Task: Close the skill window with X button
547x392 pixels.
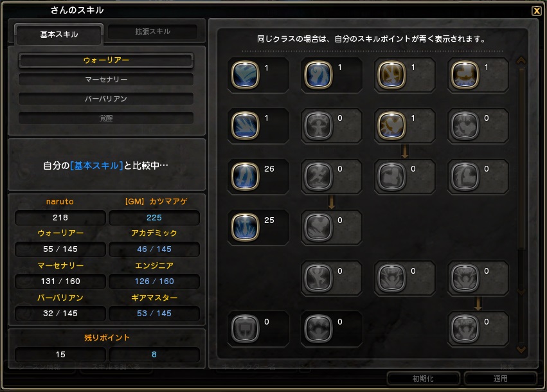Action: coord(537,10)
